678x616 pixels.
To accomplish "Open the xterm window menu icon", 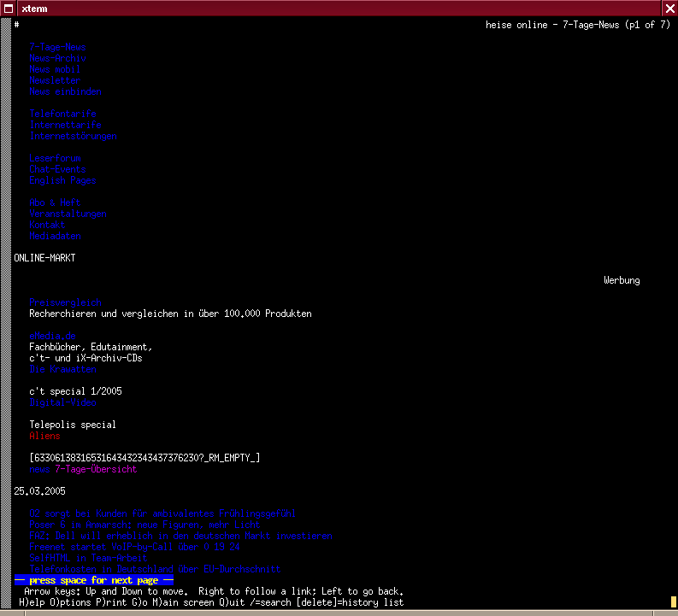I will [x=8, y=8].
